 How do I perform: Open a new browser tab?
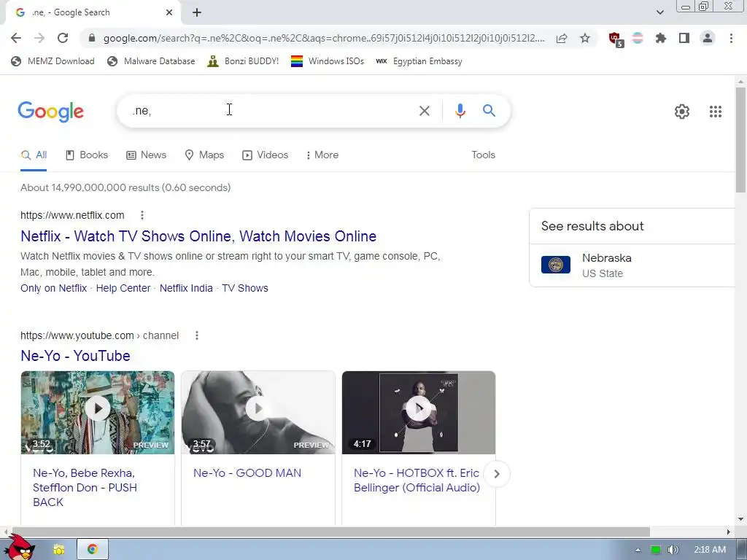pyautogui.click(x=197, y=12)
